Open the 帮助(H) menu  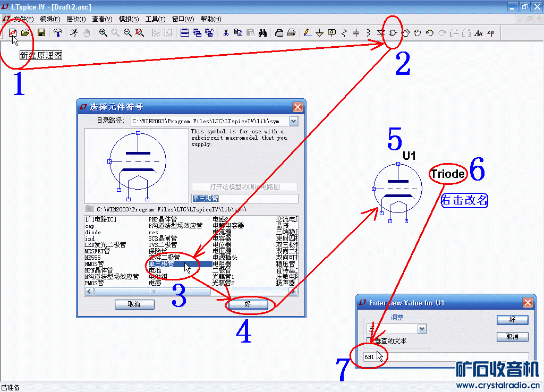[210, 19]
